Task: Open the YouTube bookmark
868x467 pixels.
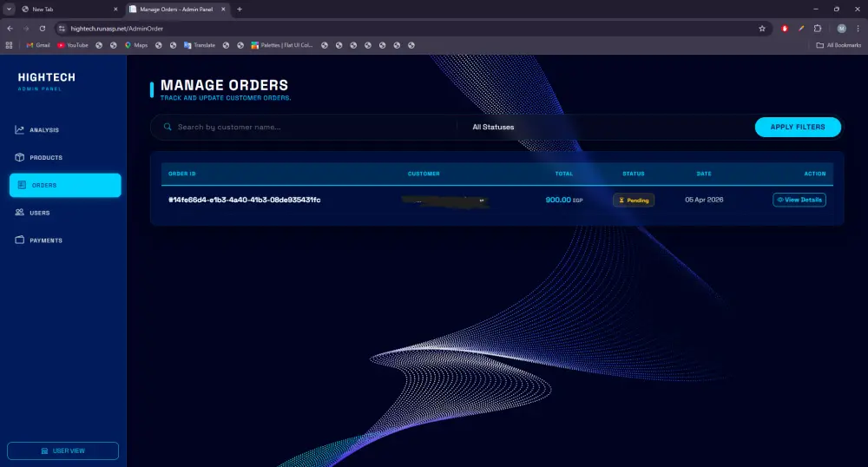Action: point(73,45)
